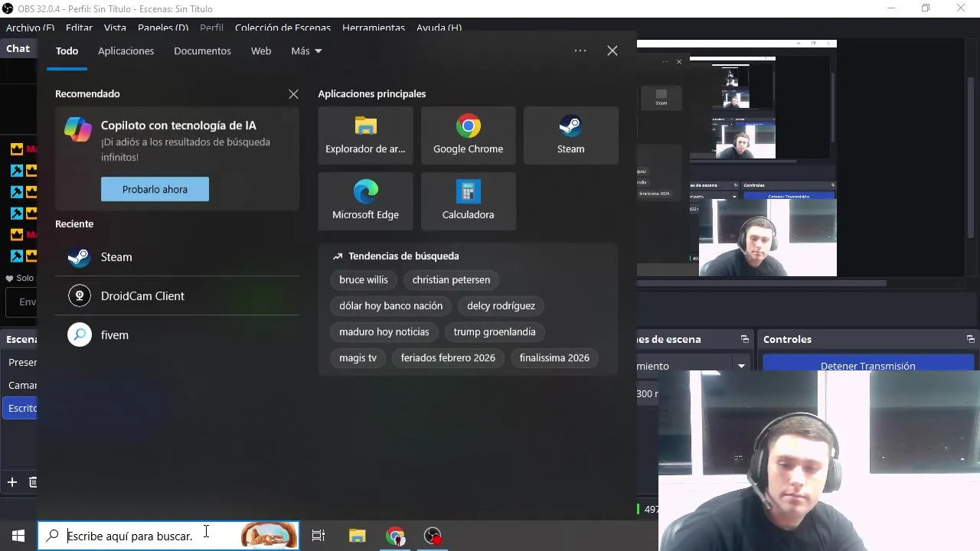
Task: Open DroidCam Client recent item
Action: (x=177, y=296)
